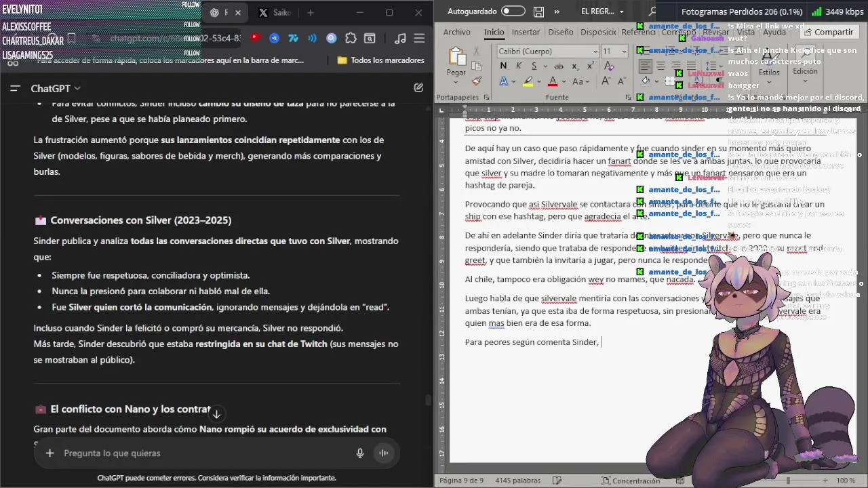Click the Save floppy disk icon
This screenshot has width=868, height=488.
tap(538, 12)
